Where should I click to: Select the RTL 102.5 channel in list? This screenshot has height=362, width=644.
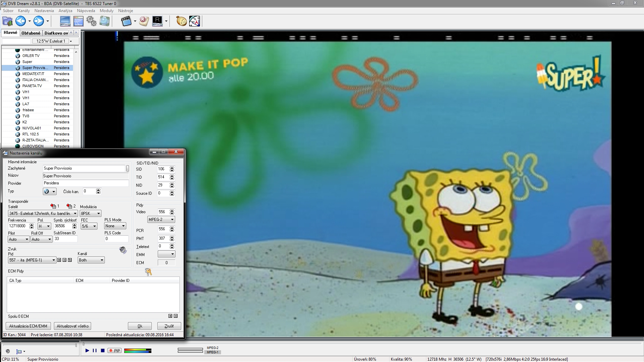[38, 134]
